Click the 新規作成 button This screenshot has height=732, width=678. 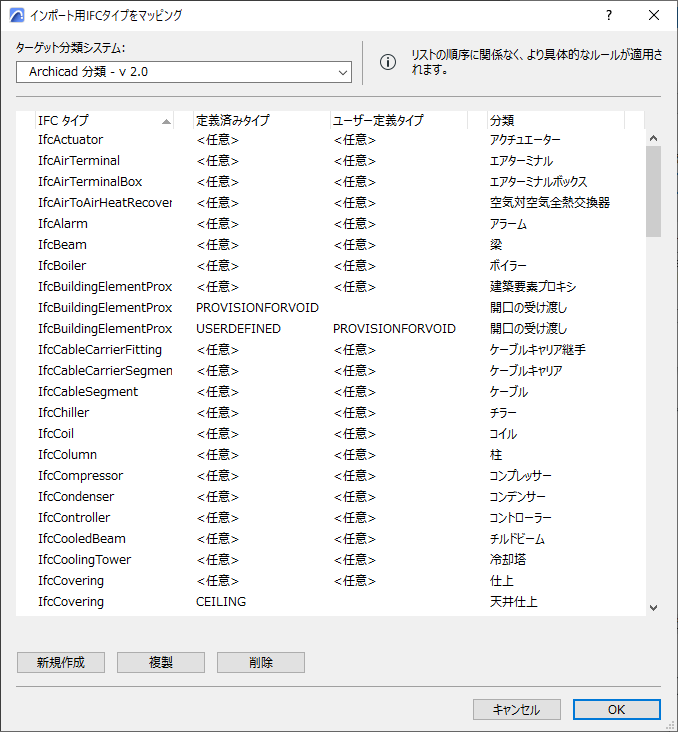tap(61, 662)
